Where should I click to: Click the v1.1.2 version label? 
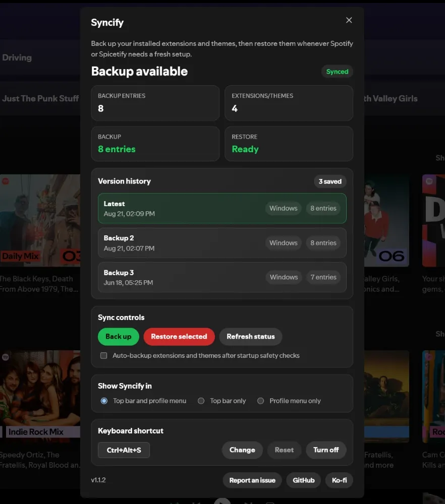point(98,480)
